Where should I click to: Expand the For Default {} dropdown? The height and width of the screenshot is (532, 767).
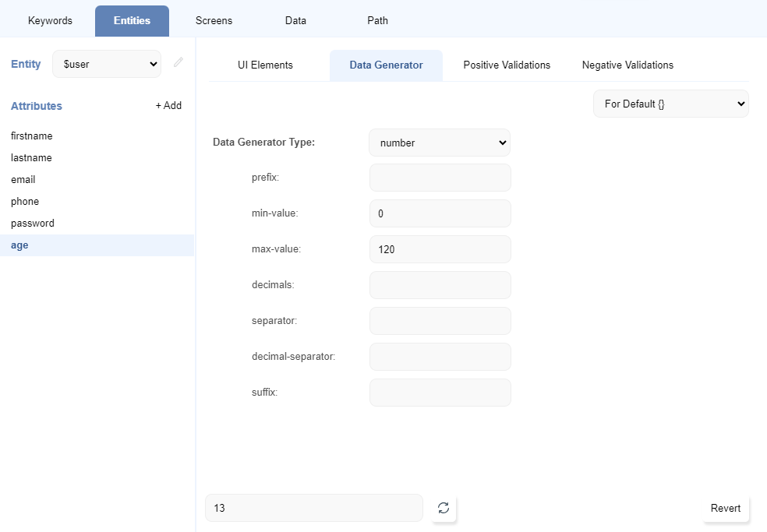tap(670, 104)
